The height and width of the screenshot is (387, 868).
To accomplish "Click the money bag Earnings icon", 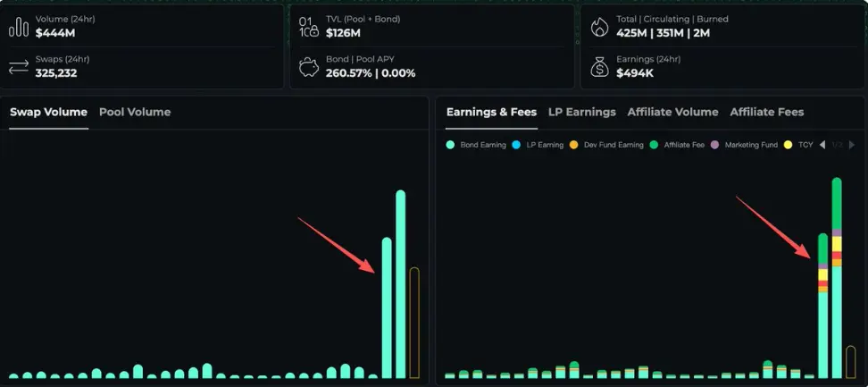I will [599, 67].
